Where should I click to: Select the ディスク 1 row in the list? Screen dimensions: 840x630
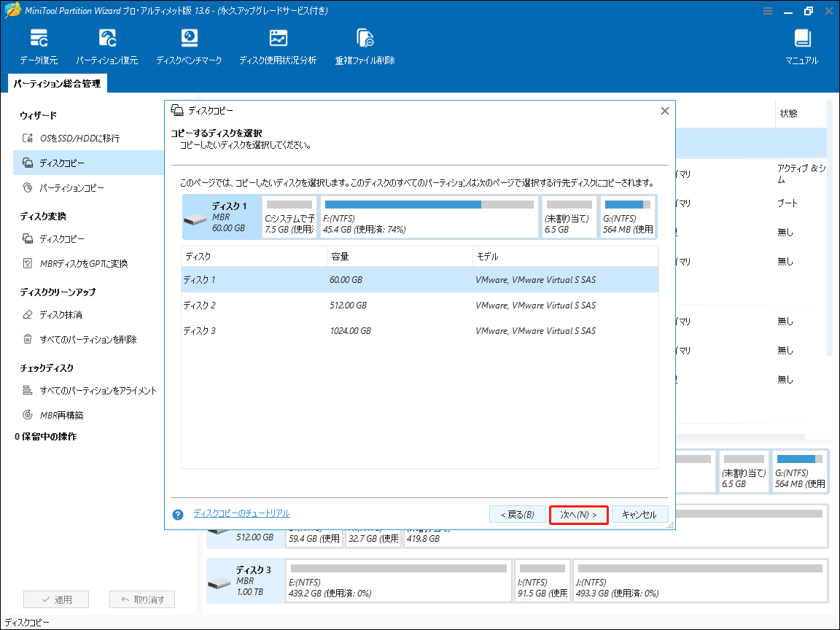[420, 280]
